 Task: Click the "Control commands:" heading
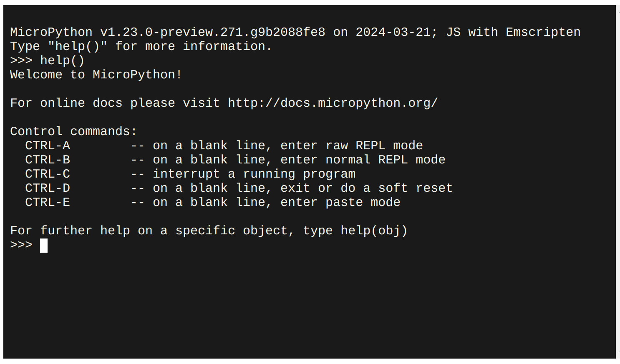click(x=73, y=131)
